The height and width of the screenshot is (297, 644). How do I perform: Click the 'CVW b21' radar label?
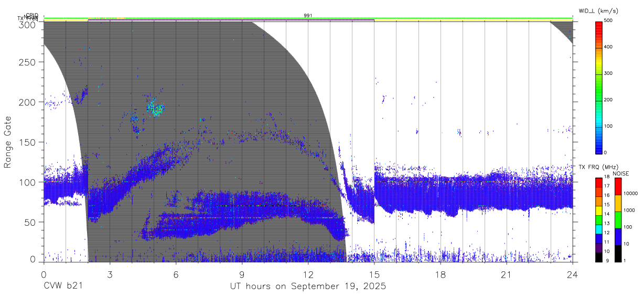(x=63, y=286)
